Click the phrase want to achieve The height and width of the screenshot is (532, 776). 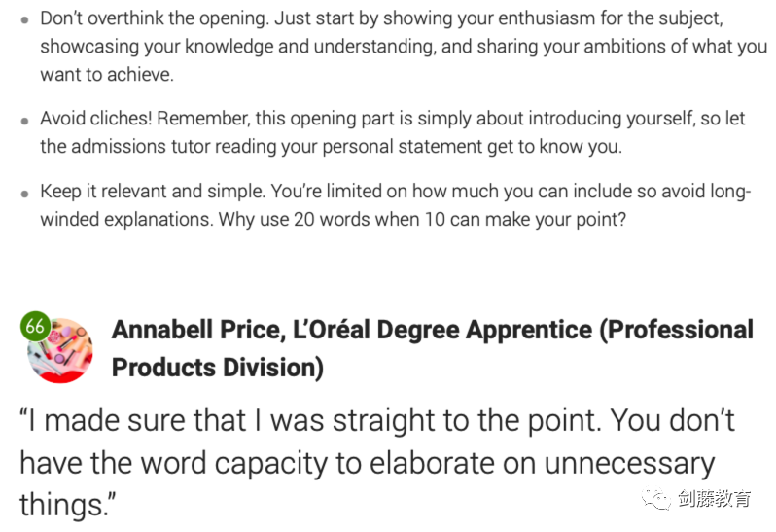(107, 75)
